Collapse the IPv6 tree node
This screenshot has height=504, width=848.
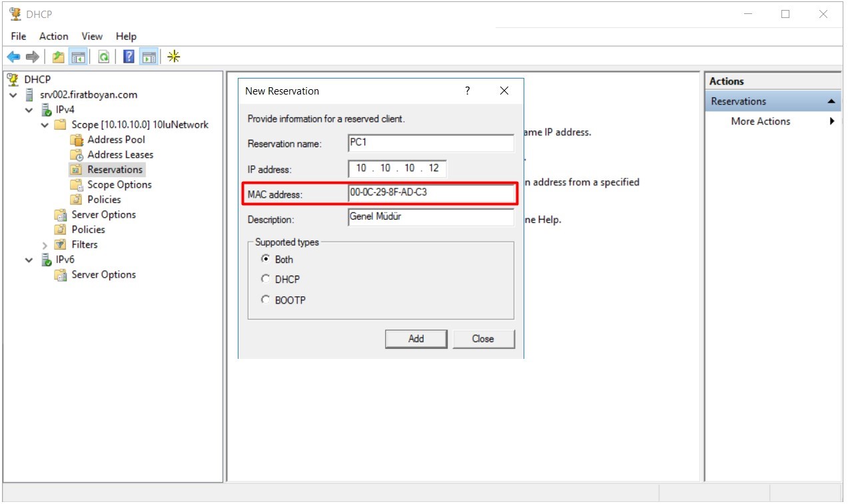(29, 260)
